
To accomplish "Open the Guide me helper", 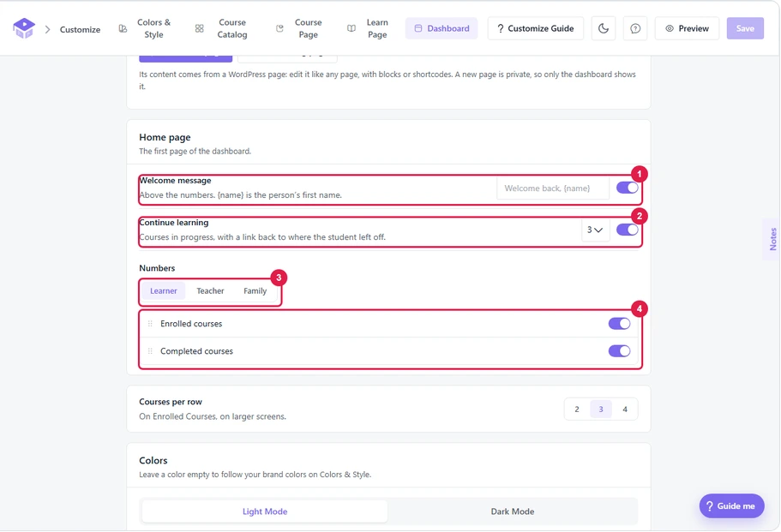I will point(731,505).
